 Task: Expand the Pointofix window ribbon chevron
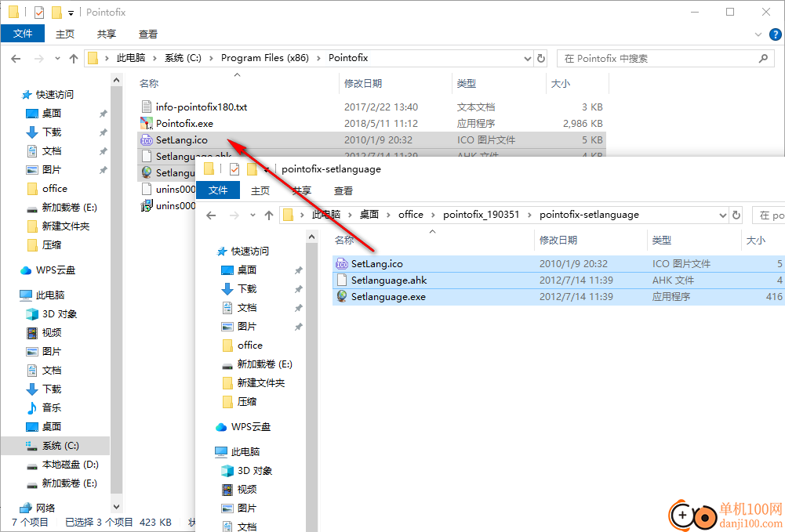[x=758, y=34]
